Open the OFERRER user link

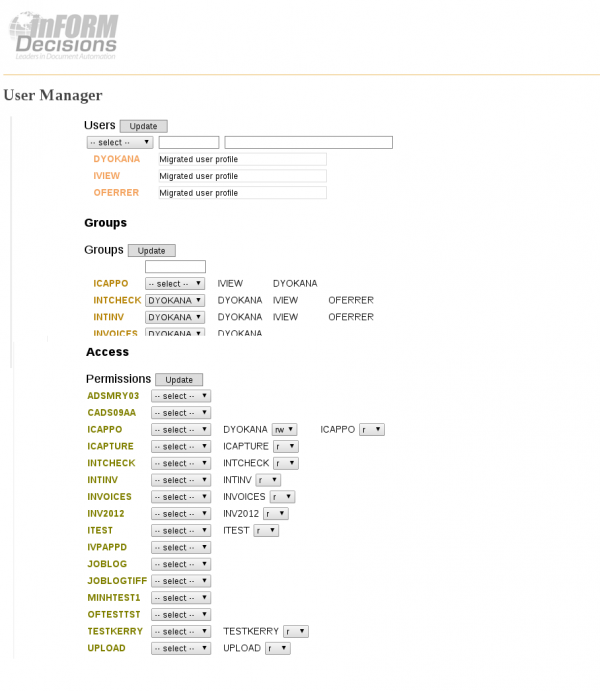[116, 193]
